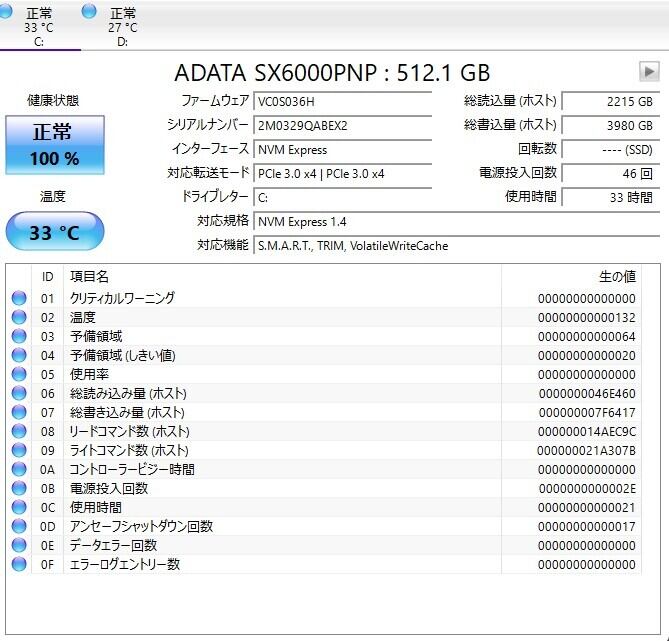Screen dimensions: 669x641
Task: Select the C: drive tab
Action: (39, 26)
